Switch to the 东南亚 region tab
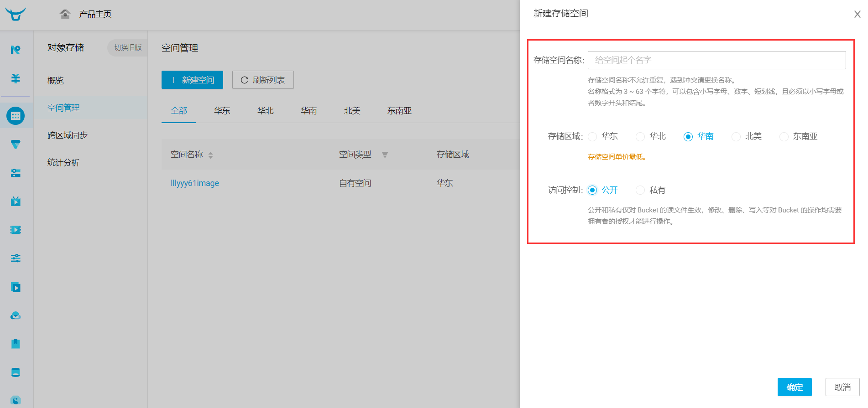 coord(400,111)
